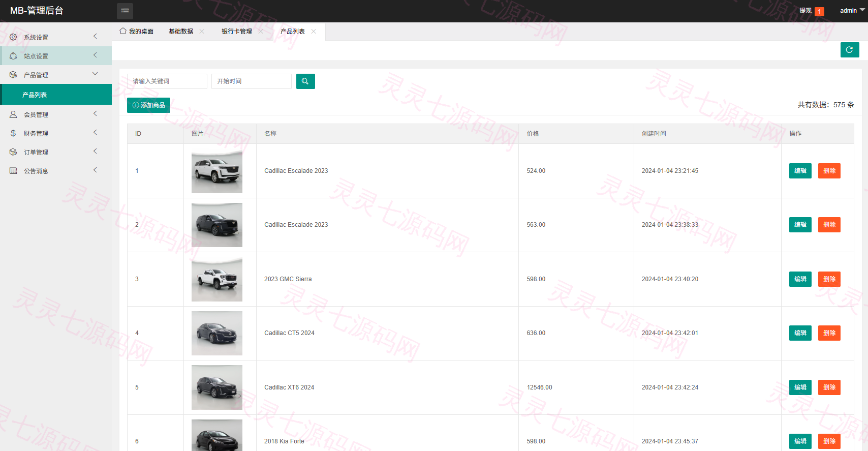Image resolution: width=868 pixels, height=451 pixels.
Task: Open the 2023 GMC Sierra thumbnail
Action: pyautogui.click(x=217, y=279)
